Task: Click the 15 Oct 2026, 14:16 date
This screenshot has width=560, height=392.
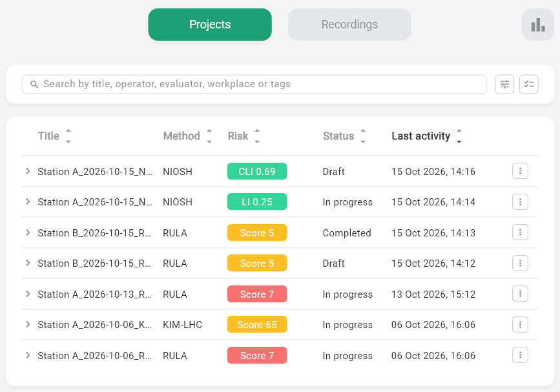Action: [433, 172]
